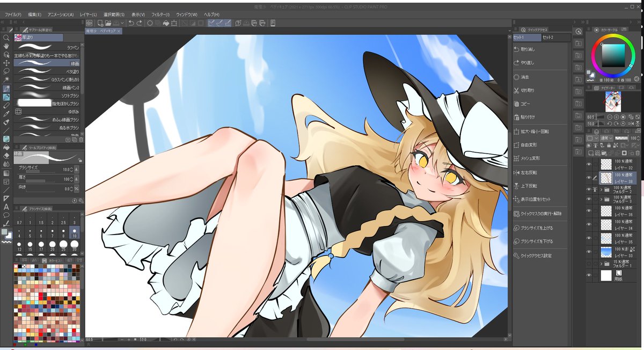This screenshot has height=350, width=644.
Task: Select the Eraser tool in toolbox
Action: coord(6,155)
